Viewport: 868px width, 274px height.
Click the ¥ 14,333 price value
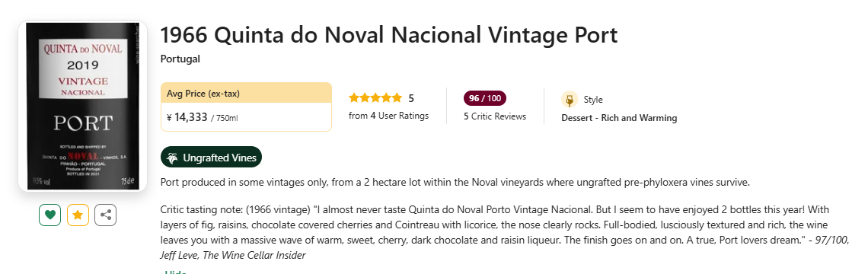187,116
